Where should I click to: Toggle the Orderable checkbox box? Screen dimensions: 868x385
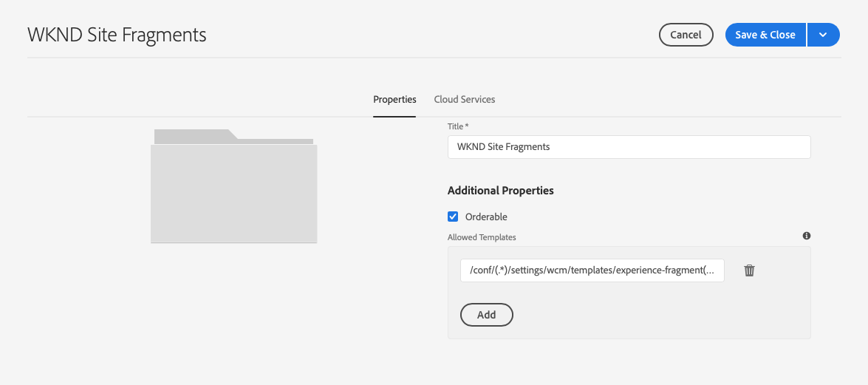[x=454, y=217]
